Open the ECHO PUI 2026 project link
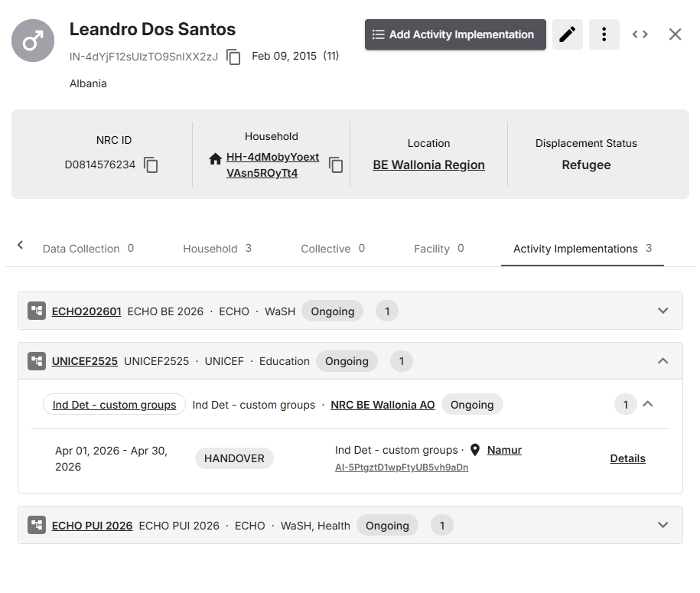 tap(92, 526)
